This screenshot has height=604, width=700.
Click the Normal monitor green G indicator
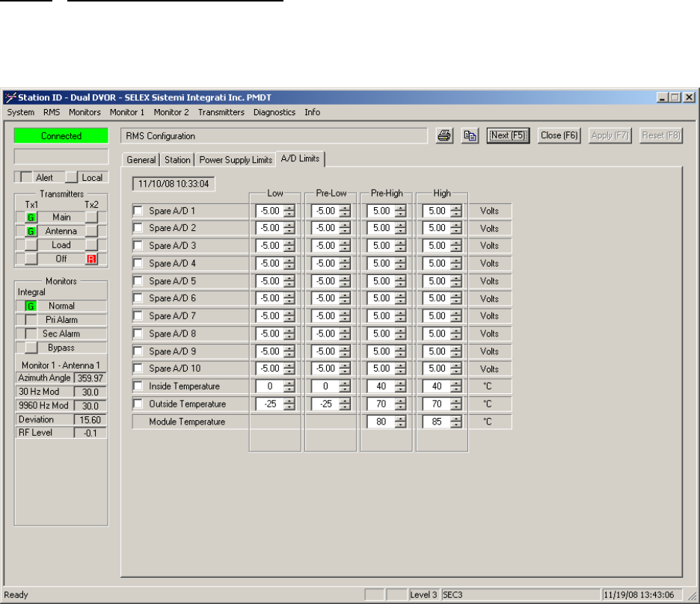[31, 306]
